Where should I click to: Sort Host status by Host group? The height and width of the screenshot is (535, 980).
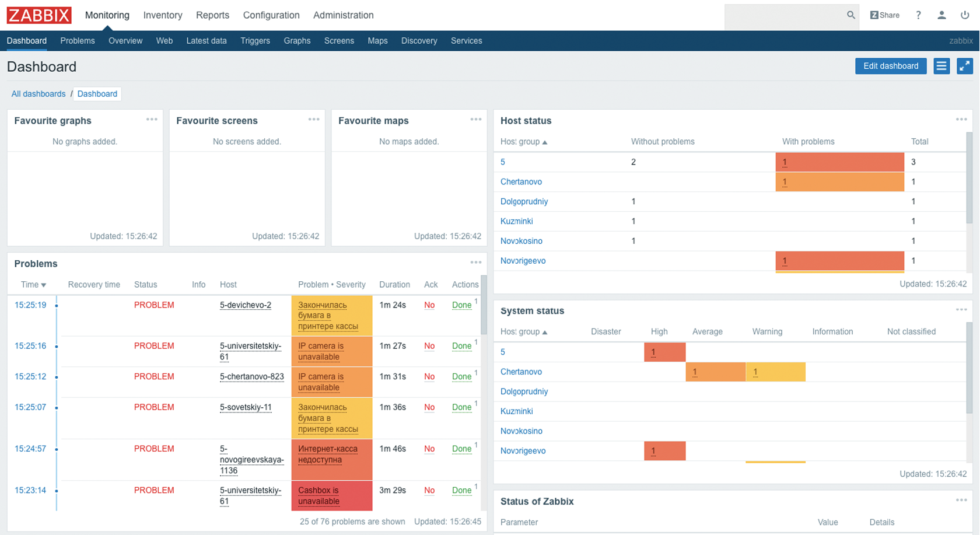524,142
